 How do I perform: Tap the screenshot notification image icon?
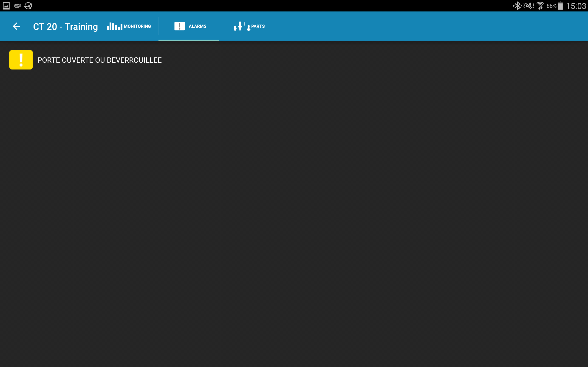tap(6, 6)
